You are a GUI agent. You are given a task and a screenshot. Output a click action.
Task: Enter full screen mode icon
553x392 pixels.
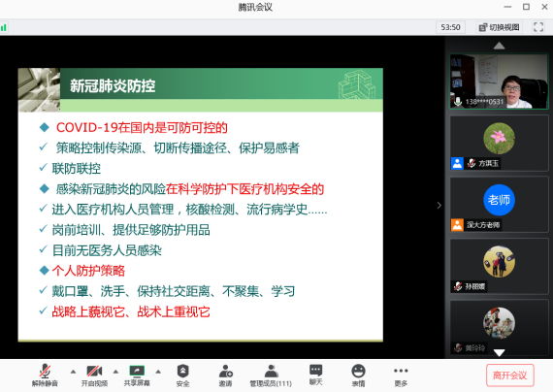(x=538, y=27)
